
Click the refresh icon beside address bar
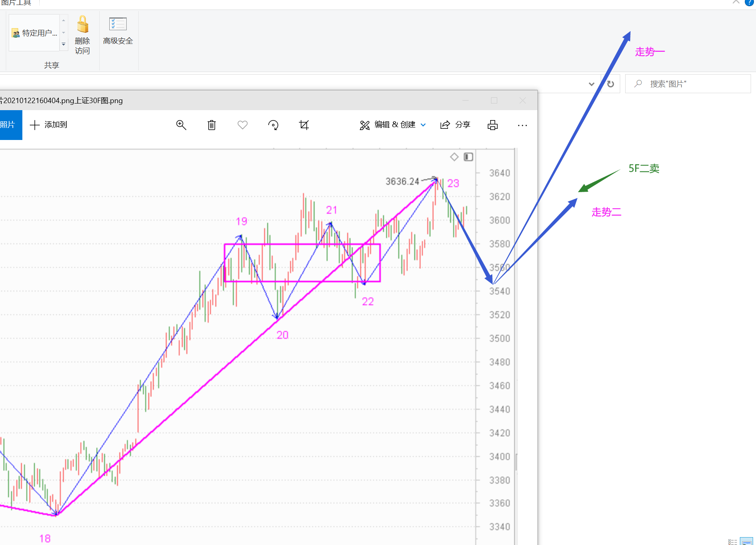point(611,84)
